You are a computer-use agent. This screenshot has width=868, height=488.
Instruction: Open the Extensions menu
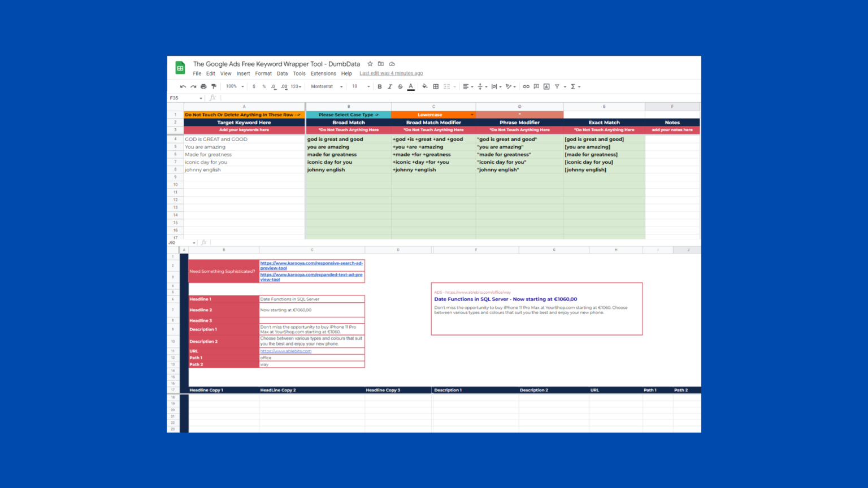pyautogui.click(x=323, y=73)
